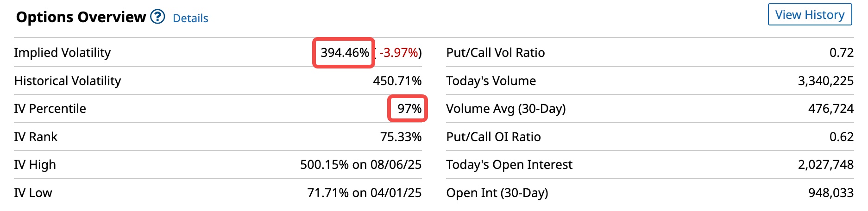868x211 pixels.
Task: Click the Historical Volatility 450.71% value
Action: tap(397, 81)
